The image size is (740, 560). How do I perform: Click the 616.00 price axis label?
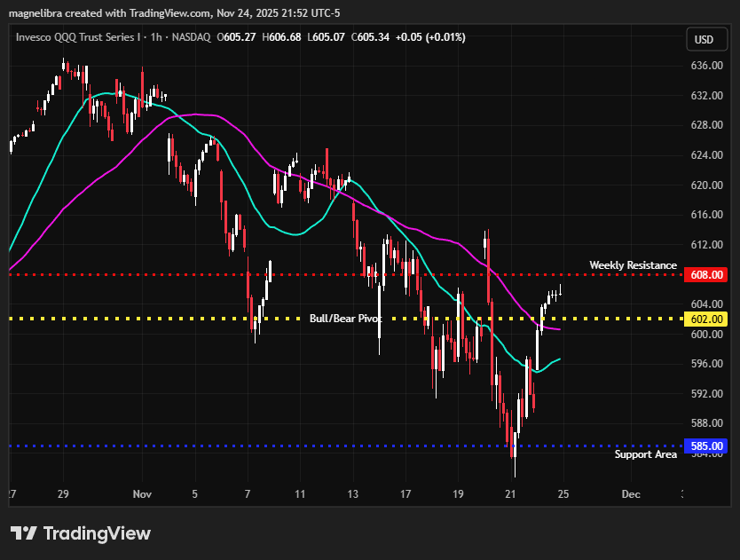706,215
